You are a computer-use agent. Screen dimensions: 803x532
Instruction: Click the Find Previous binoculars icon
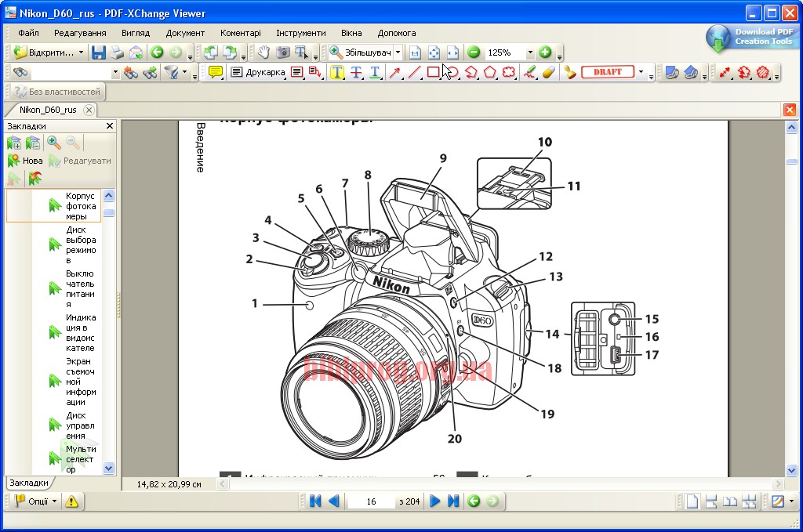(131, 73)
